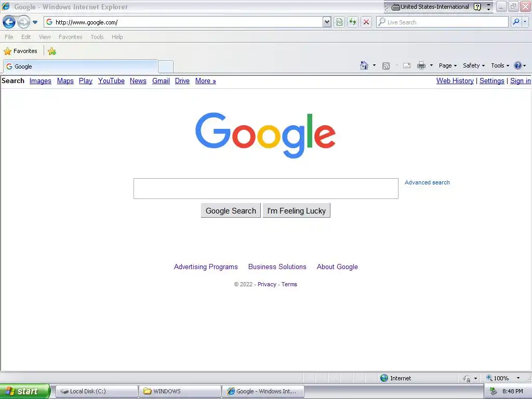Open the Tools command bar menu
This screenshot has height=399, width=532.
[x=500, y=65]
